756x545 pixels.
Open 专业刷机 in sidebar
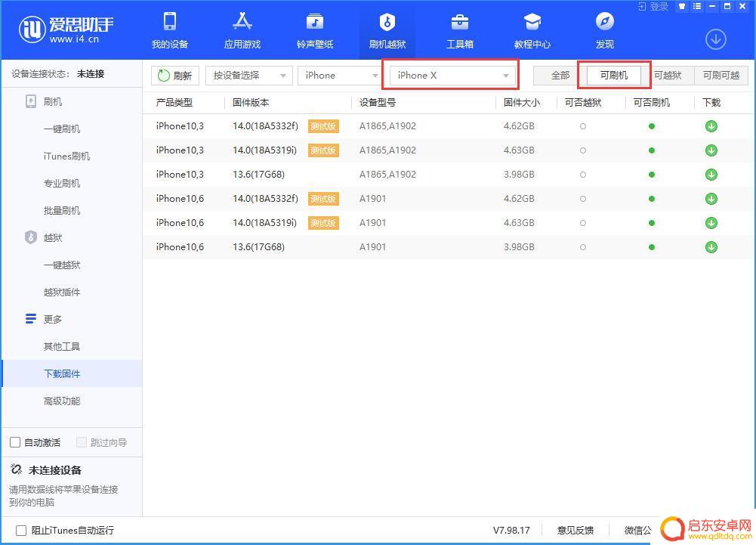[x=62, y=183]
